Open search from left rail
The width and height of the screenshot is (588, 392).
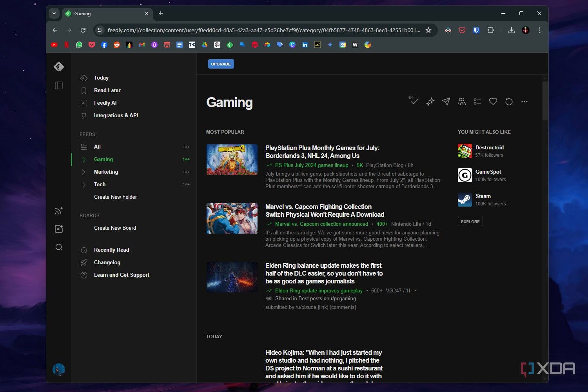pyautogui.click(x=59, y=247)
